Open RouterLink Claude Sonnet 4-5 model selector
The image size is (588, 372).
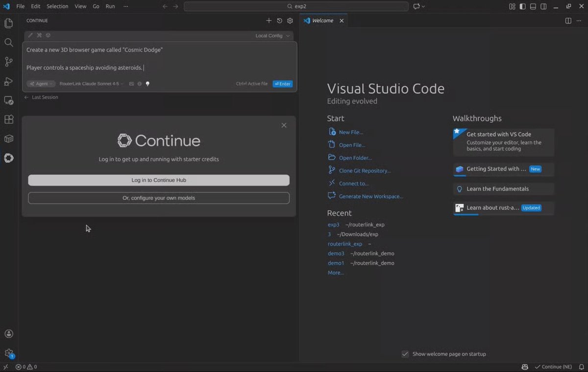click(x=91, y=84)
